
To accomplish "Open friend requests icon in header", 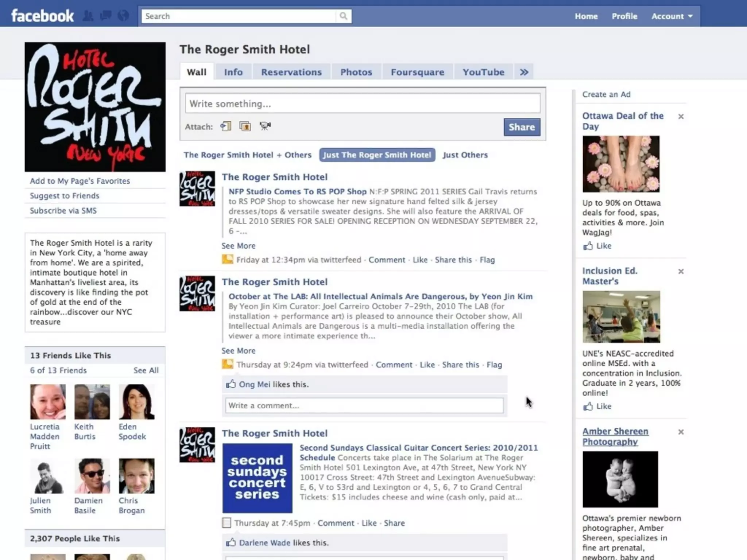I will pos(88,16).
